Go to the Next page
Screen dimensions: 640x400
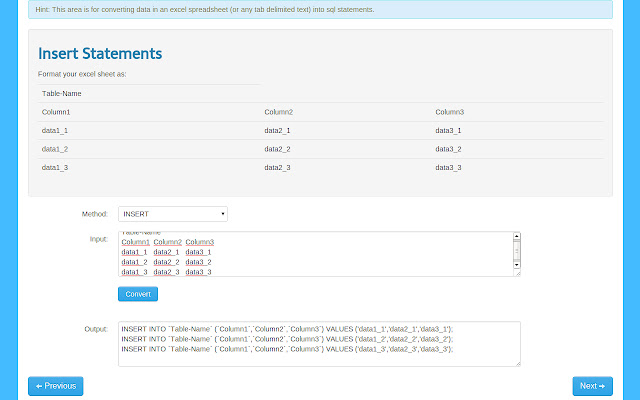tap(592, 386)
